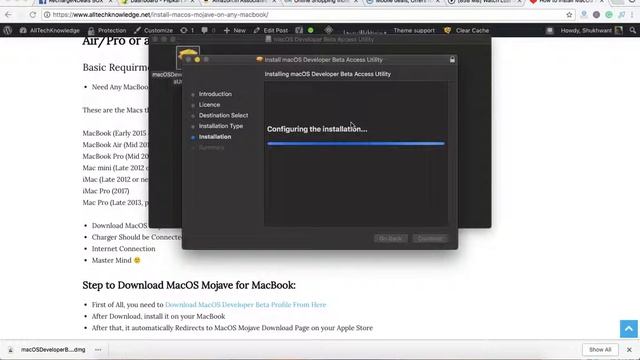Bookmark this page with the star icon
Screen dimensions: 640x360
tap(569, 15)
